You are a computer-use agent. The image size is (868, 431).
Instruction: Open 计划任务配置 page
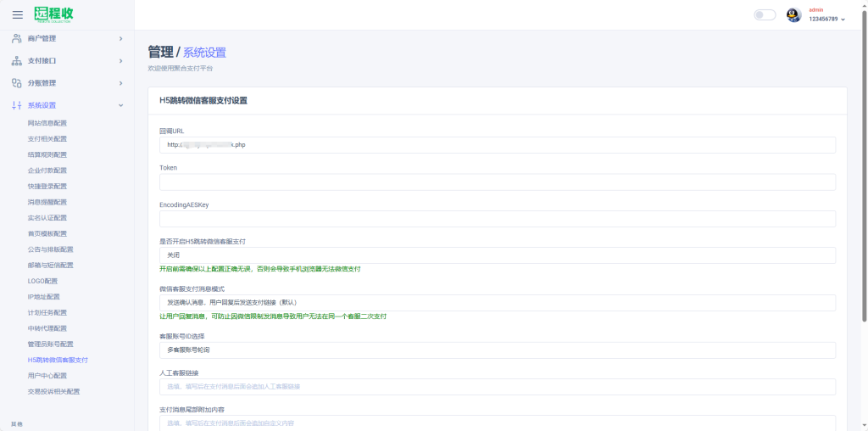[47, 312]
